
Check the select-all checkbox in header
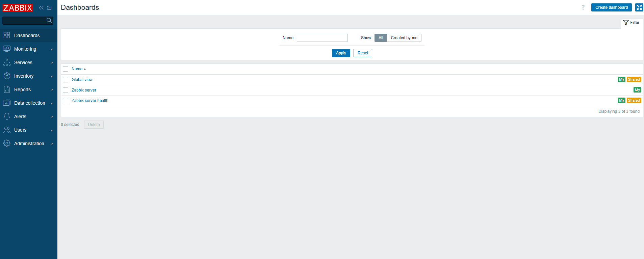pyautogui.click(x=66, y=69)
